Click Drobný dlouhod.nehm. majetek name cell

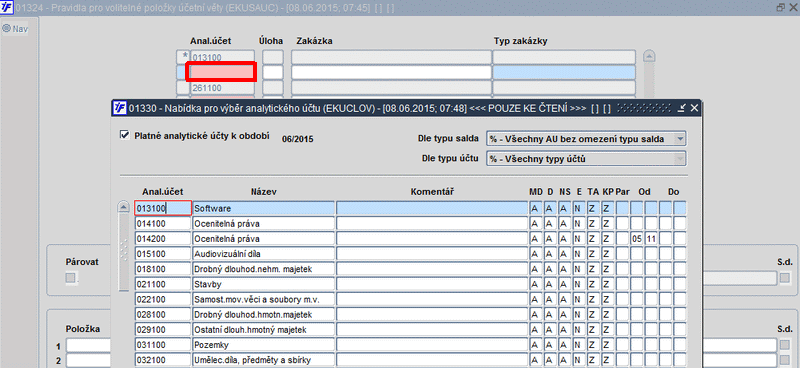(x=263, y=269)
